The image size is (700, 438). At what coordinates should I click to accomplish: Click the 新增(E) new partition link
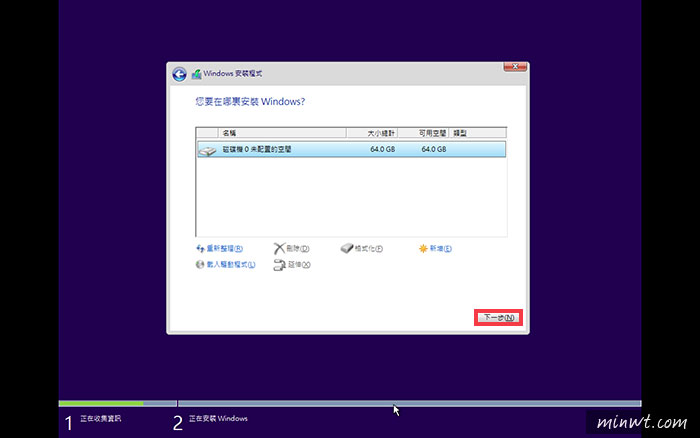pyautogui.click(x=441, y=249)
